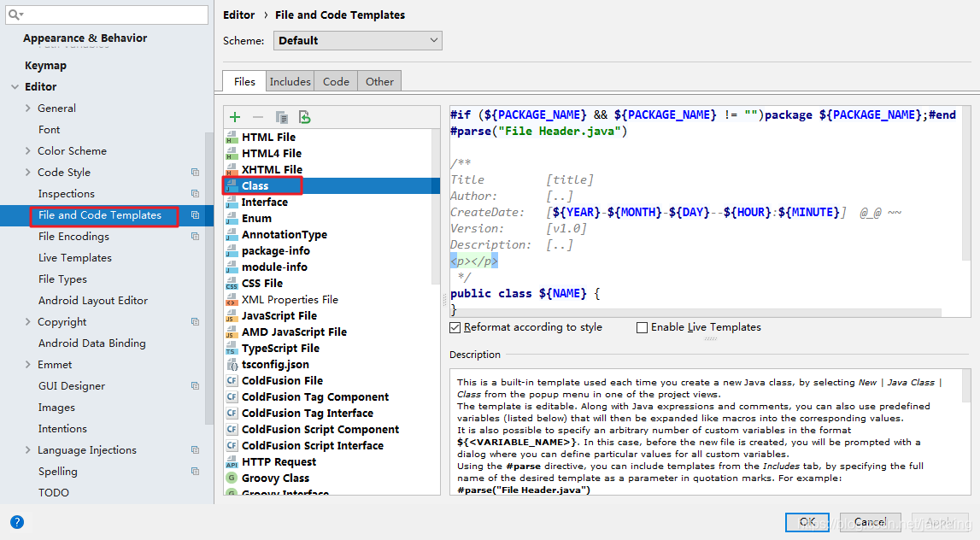
Task: Open Android Layout Editor settings
Action: 93,301
